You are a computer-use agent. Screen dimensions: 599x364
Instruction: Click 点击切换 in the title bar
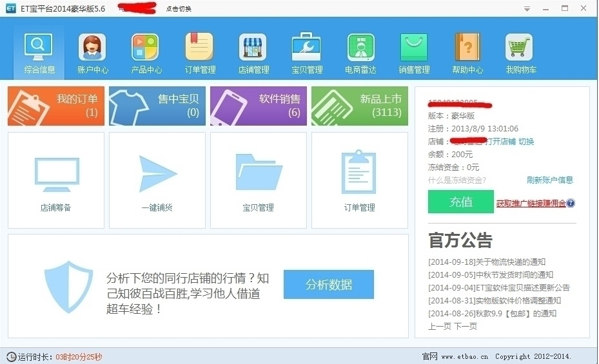click(x=179, y=9)
